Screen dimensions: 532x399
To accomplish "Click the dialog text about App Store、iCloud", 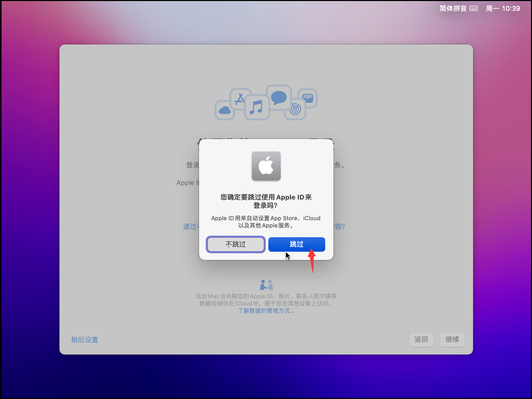I will pos(266,222).
